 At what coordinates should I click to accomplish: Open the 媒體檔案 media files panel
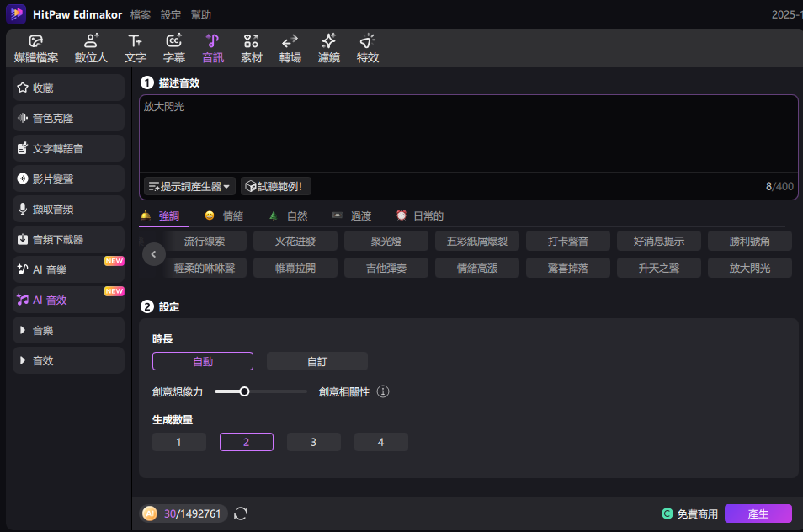point(36,49)
